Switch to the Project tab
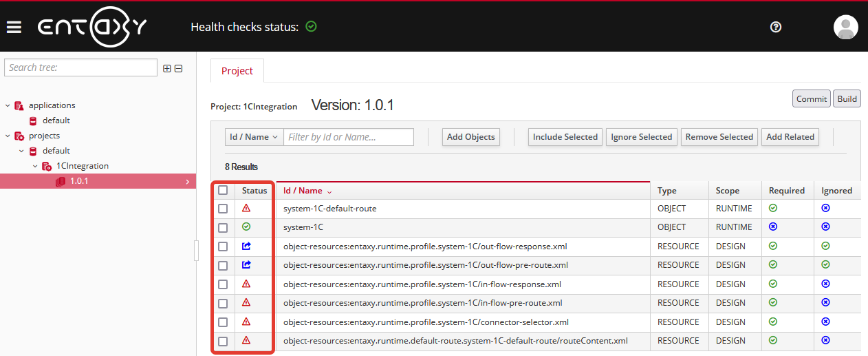 coord(237,71)
